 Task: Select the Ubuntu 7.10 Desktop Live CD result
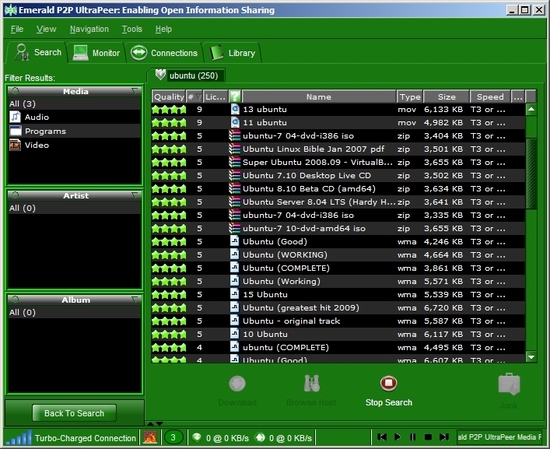(x=338, y=175)
